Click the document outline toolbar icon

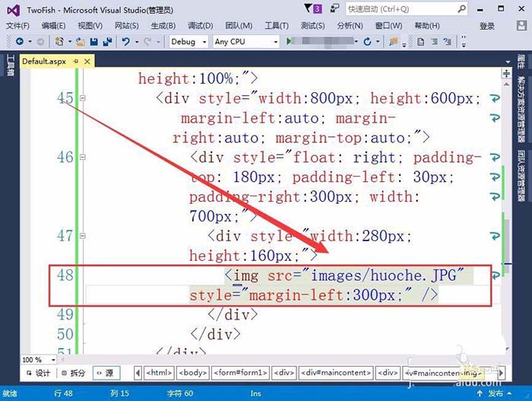(x=421, y=42)
